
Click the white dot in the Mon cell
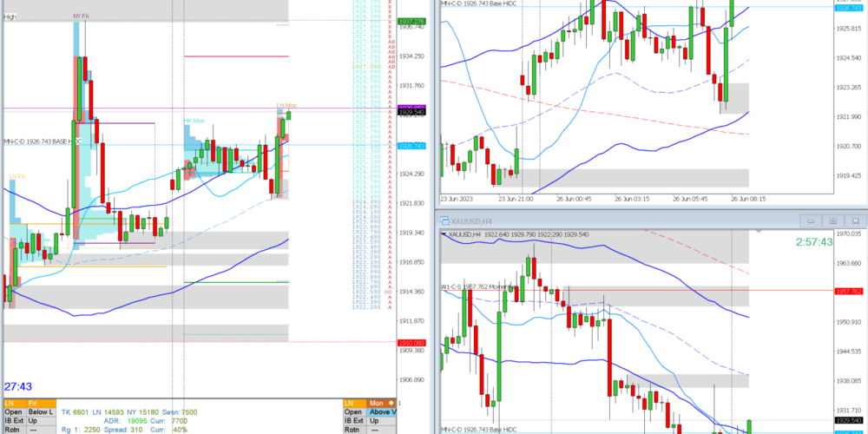(x=391, y=404)
